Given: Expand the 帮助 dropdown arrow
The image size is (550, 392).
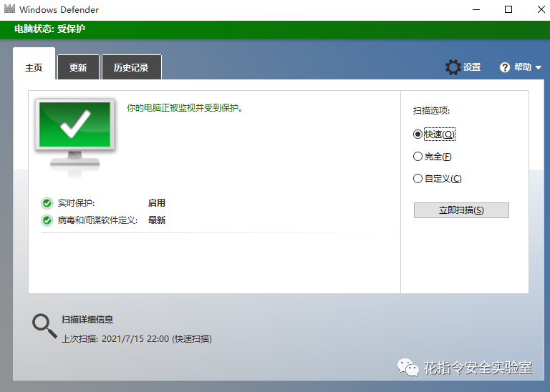Looking at the screenshot, I should coord(539,68).
